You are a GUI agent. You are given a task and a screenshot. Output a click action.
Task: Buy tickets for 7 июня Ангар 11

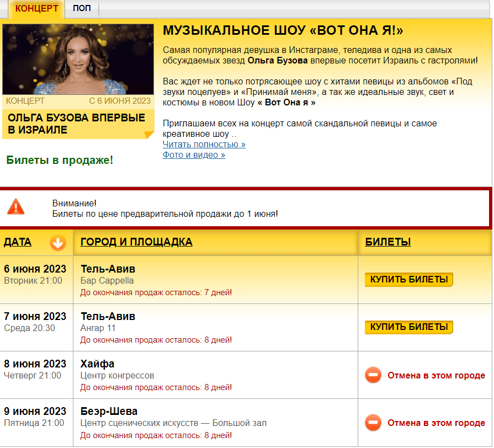[x=408, y=327]
